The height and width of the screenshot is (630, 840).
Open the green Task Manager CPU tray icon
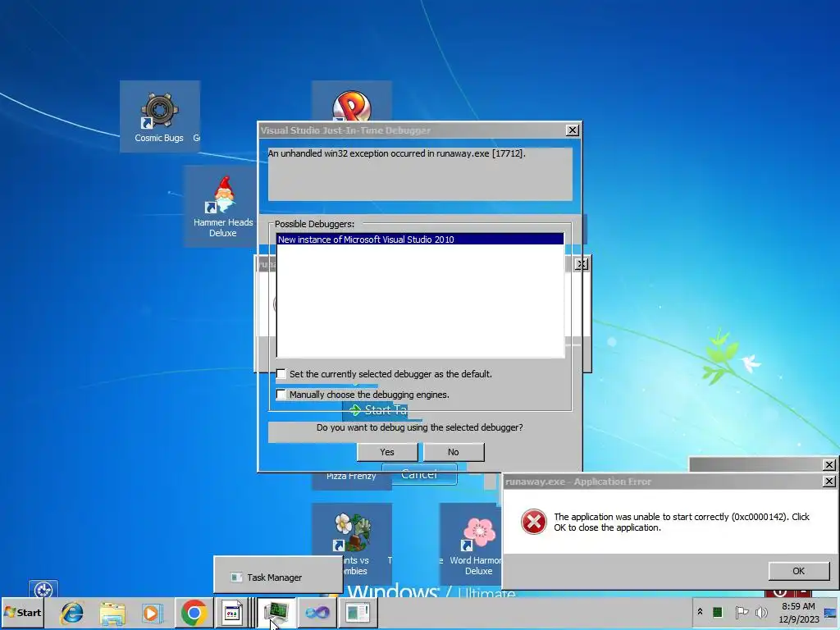718,612
